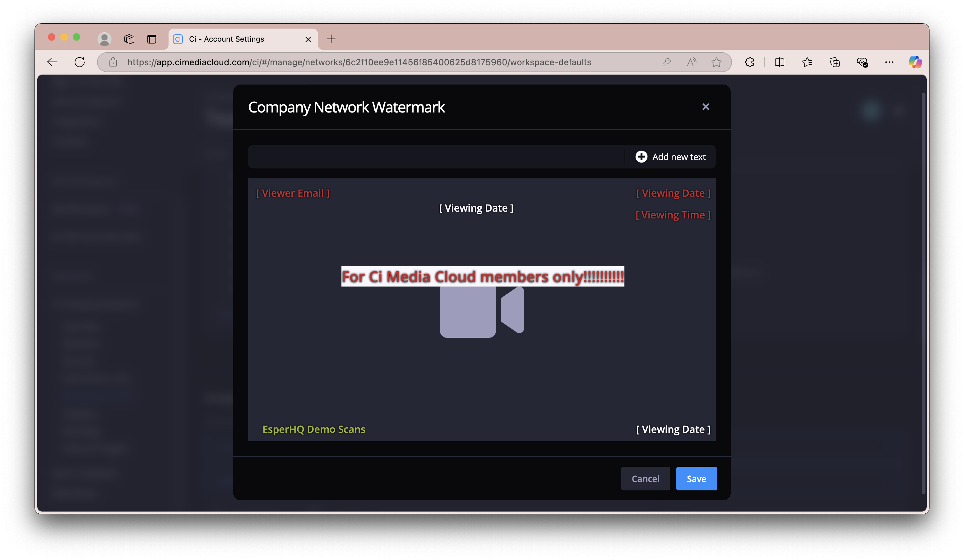Image resolution: width=964 pixels, height=560 pixels.
Task: Select the red Viewing Date watermark text
Action: pyautogui.click(x=673, y=193)
